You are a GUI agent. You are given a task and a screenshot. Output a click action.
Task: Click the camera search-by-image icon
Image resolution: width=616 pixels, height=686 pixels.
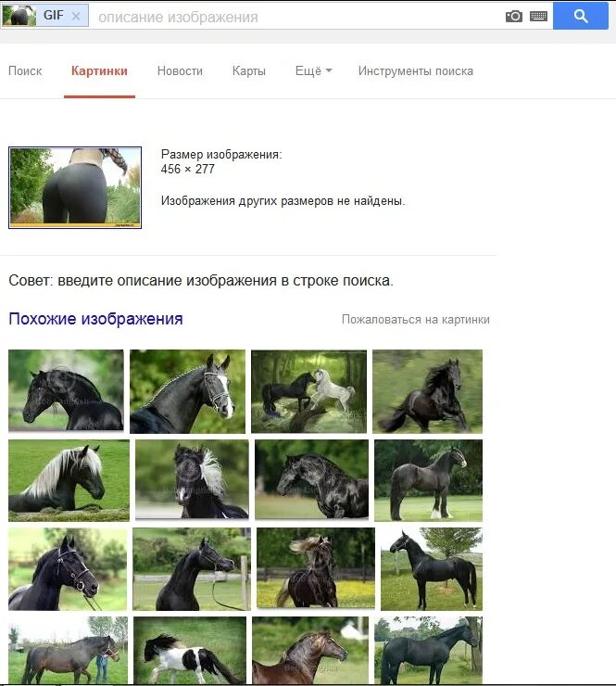(x=514, y=17)
